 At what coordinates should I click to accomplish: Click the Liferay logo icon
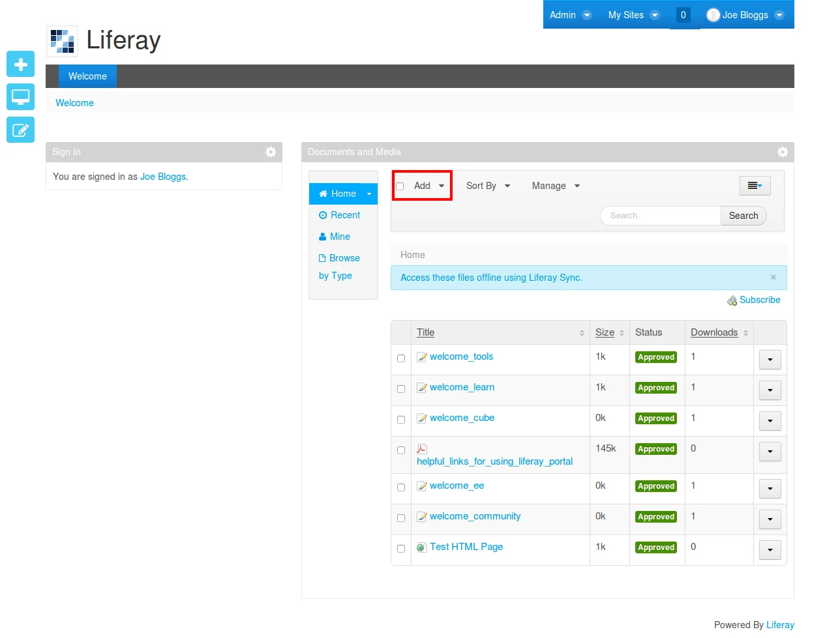(x=63, y=41)
